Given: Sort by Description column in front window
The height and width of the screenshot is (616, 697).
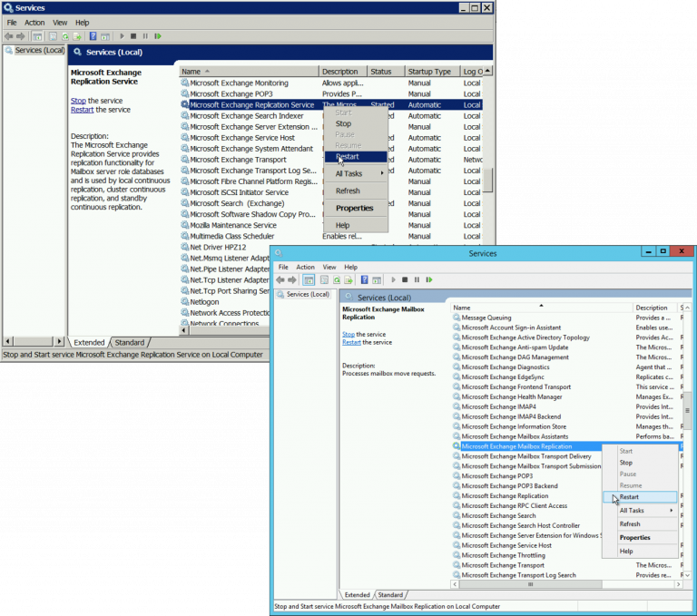Looking at the screenshot, I should [654, 308].
